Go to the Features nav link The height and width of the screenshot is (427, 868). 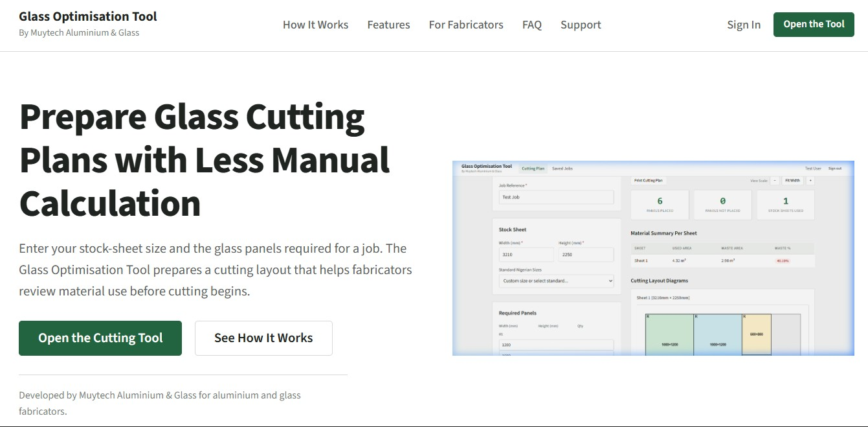click(x=388, y=25)
